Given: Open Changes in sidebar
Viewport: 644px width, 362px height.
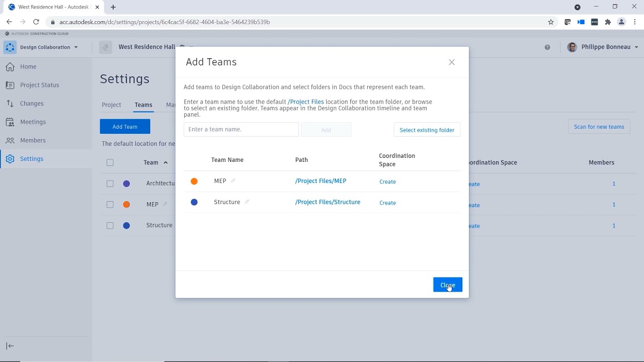Looking at the screenshot, I should pyautogui.click(x=32, y=104).
